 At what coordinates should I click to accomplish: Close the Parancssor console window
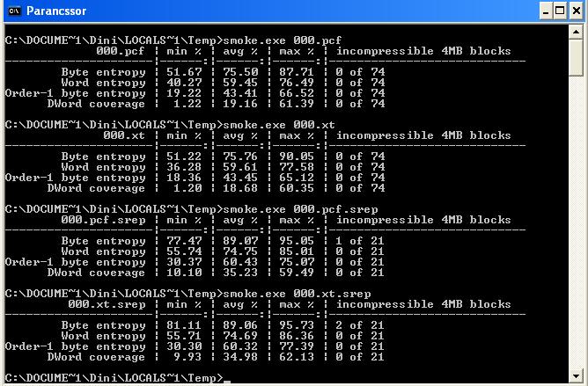[x=576, y=11]
